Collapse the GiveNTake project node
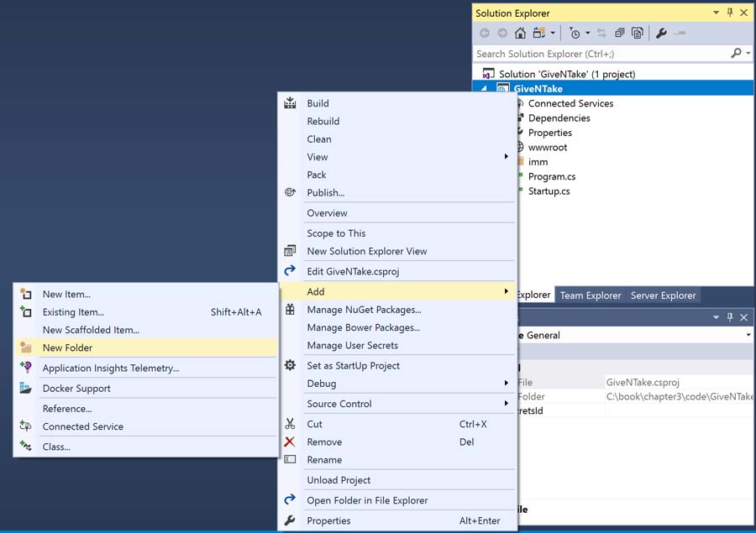Image resolution: width=756 pixels, height=533 pixels. [483, 89]
